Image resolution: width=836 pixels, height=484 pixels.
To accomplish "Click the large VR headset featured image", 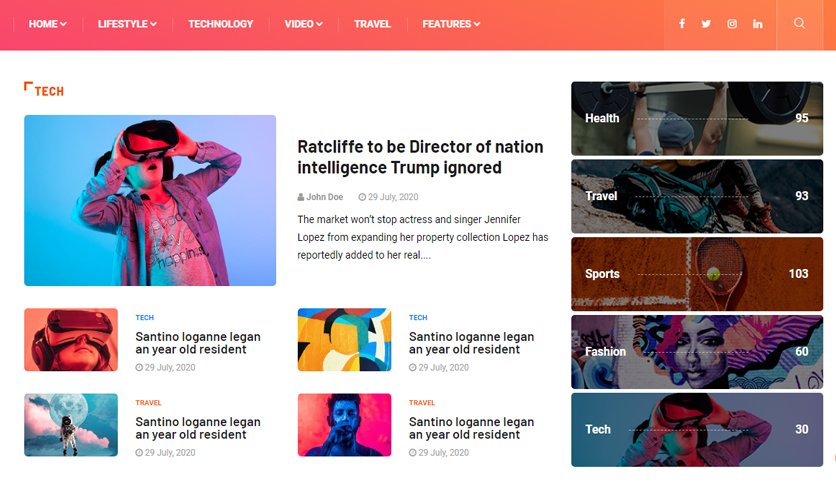I will pos(150,200).
